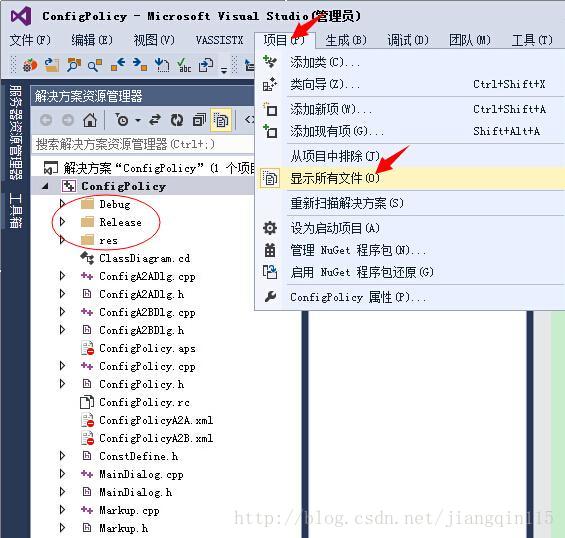Viewport: 565px width, 538px height.
Task: Select 启用 NuGet 程序包还原(G) menu entry
Action: coord(409,272)
